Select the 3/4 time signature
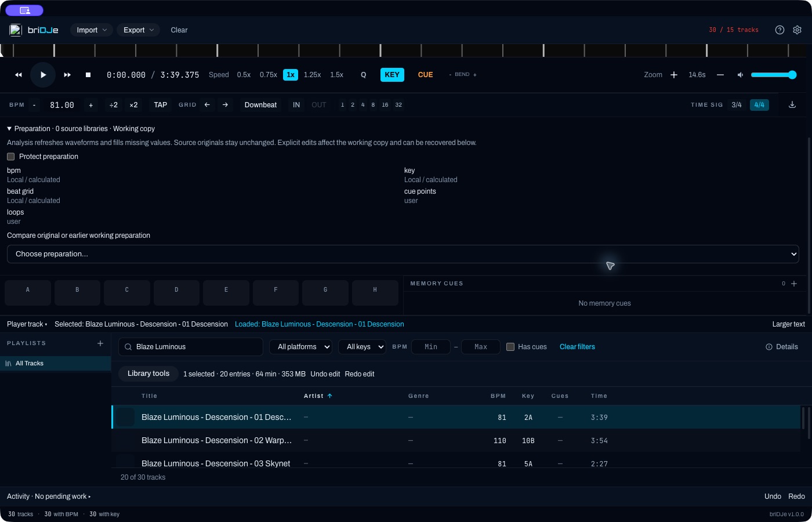812x522 pixels. pyautogui.click(x=737, y=105)
